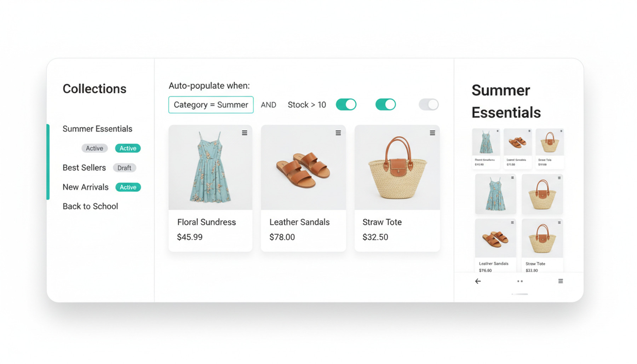The image size is (637, 364).
Task: Click the Draft badge beside Best Sellers
Action: tap(125, 168)
